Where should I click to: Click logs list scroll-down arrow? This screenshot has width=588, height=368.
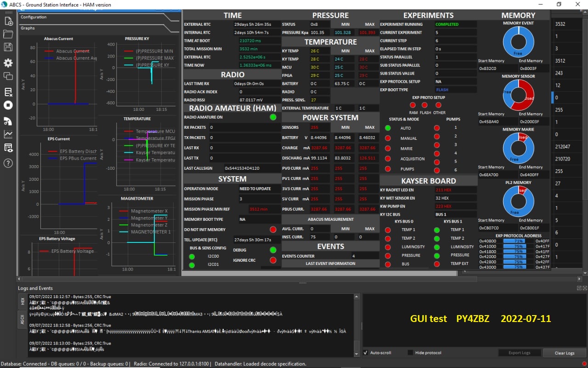[357, 354]
